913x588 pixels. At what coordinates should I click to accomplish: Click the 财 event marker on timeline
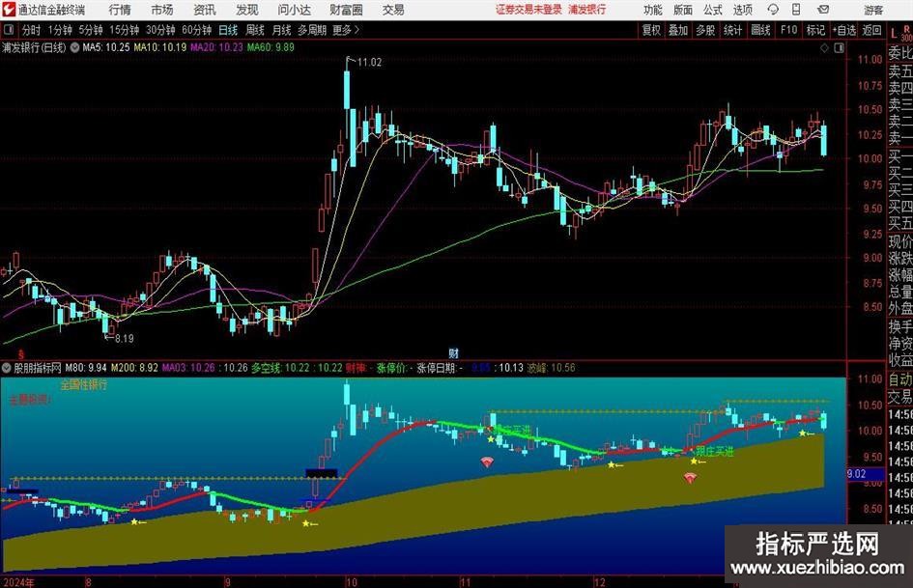coord(453,352)
